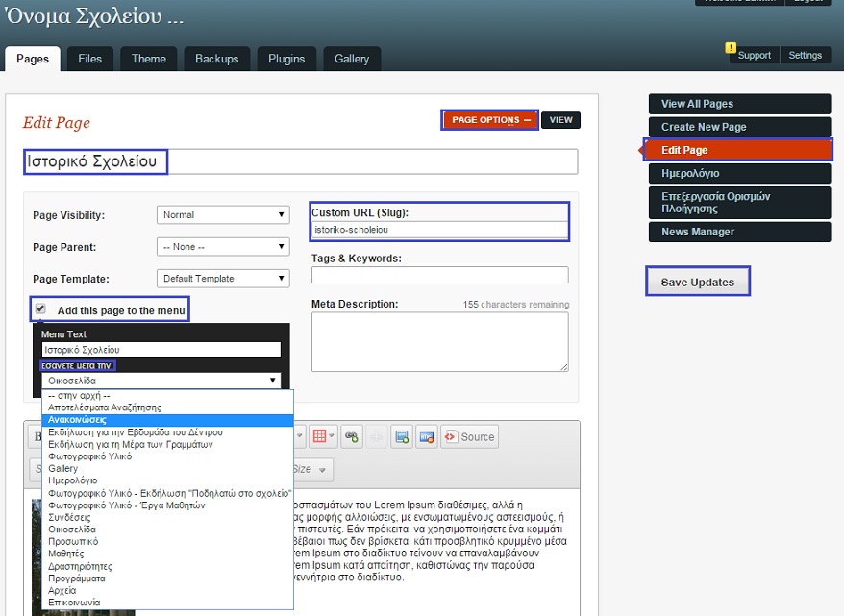Click the insert link icon in editor
Image resolution: width=844 pixels, height=616 pixels.
pyautogui.click(x=352, y=436)
